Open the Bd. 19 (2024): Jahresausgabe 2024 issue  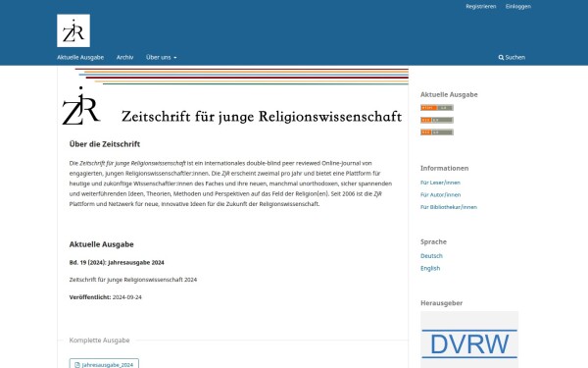tap(117, 262)
